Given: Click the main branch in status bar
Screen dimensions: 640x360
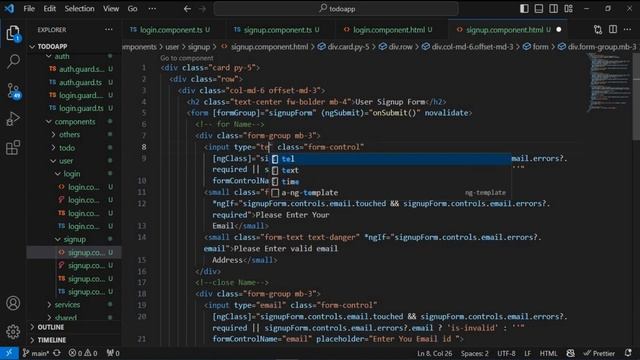Looking at the screenshot, I should (x=36, y=353).
